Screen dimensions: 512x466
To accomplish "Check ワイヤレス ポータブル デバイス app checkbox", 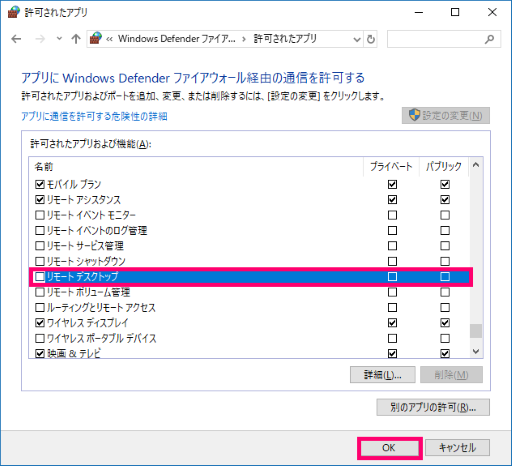I will [40, 338].
